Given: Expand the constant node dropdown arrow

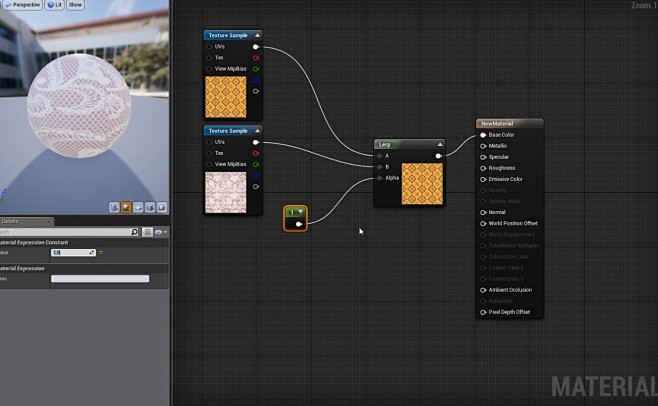Looking at the screenshot, I should (300, 212).
